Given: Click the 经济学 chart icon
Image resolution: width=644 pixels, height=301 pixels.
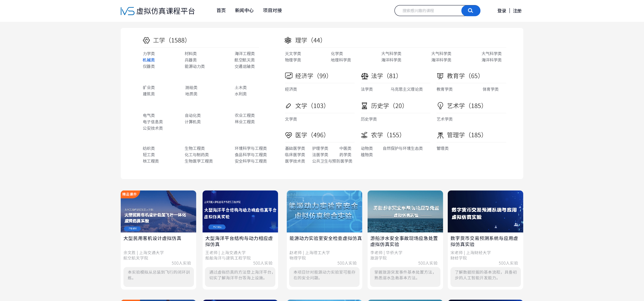Looking at the screenshot, I should 288,76.
